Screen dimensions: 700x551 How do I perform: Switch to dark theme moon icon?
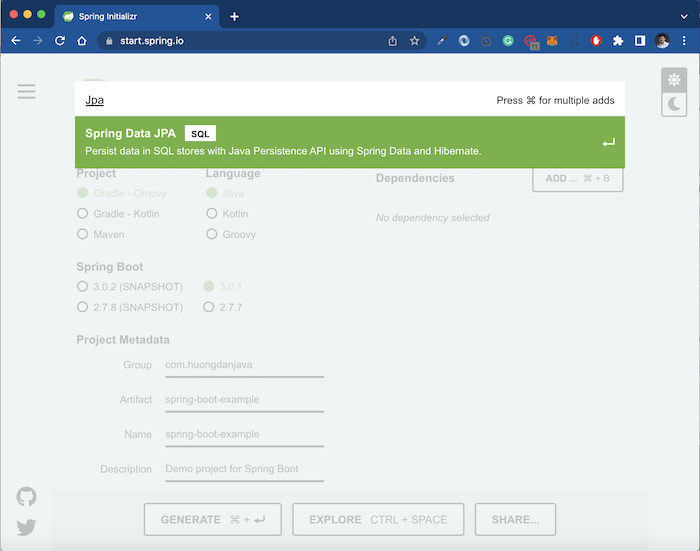pyautogui.click(x=674, y=104)
